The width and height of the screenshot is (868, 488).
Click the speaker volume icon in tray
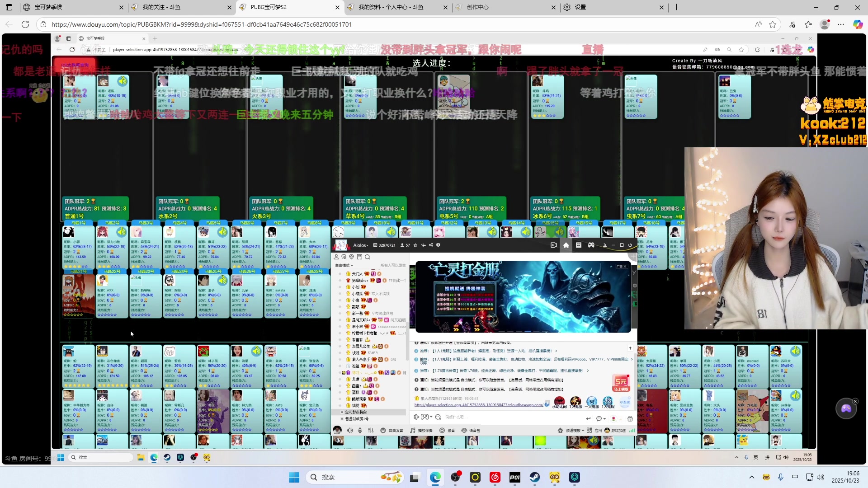pos(821,477)
